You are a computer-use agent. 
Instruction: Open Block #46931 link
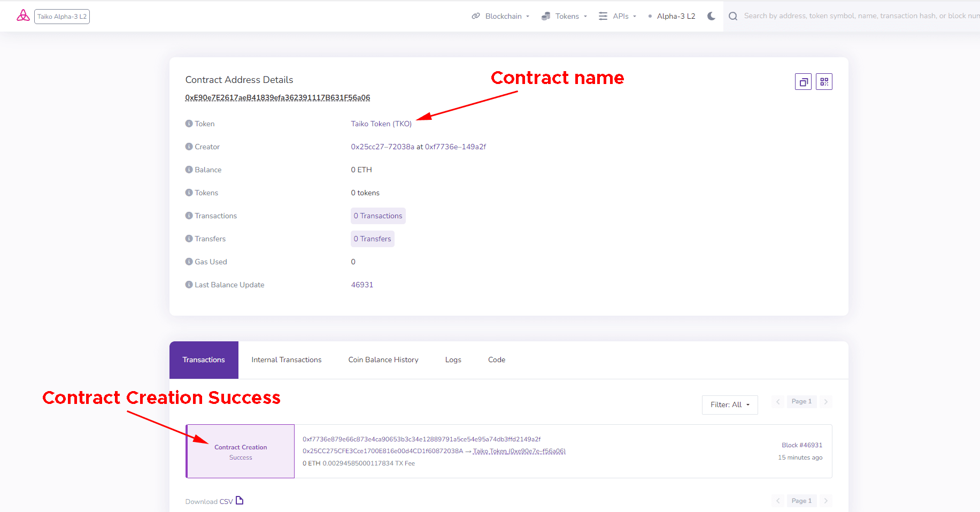(802, 445)
